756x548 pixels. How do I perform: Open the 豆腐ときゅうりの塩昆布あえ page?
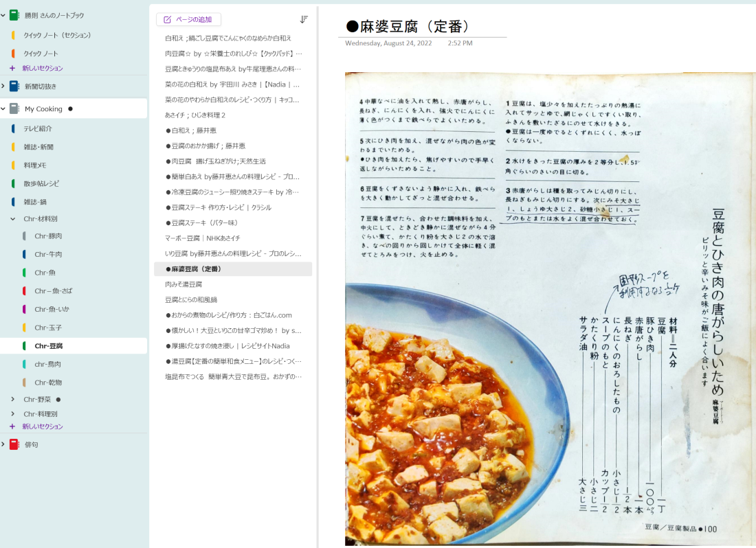tap(233, 69)
